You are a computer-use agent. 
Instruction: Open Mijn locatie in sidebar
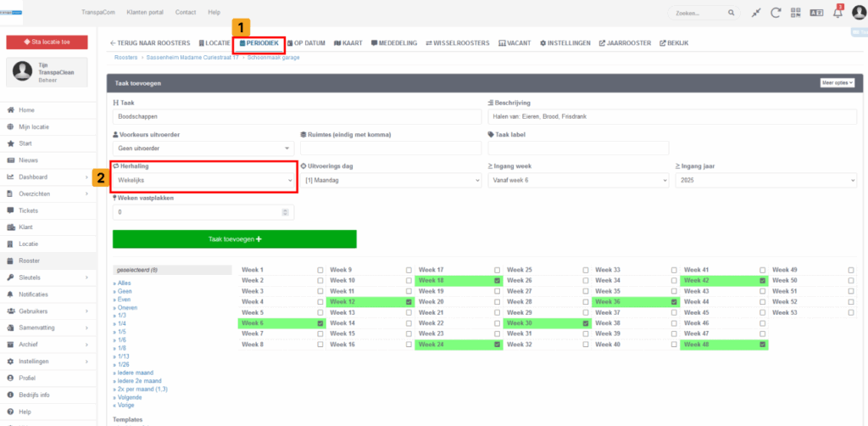34,126
